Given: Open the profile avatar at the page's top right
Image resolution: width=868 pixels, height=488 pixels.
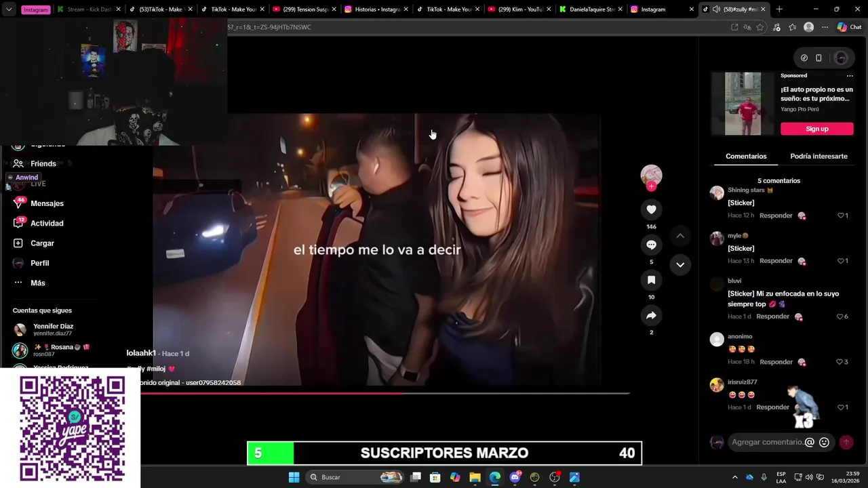Looking at the screenshot, I should (841, 58).
